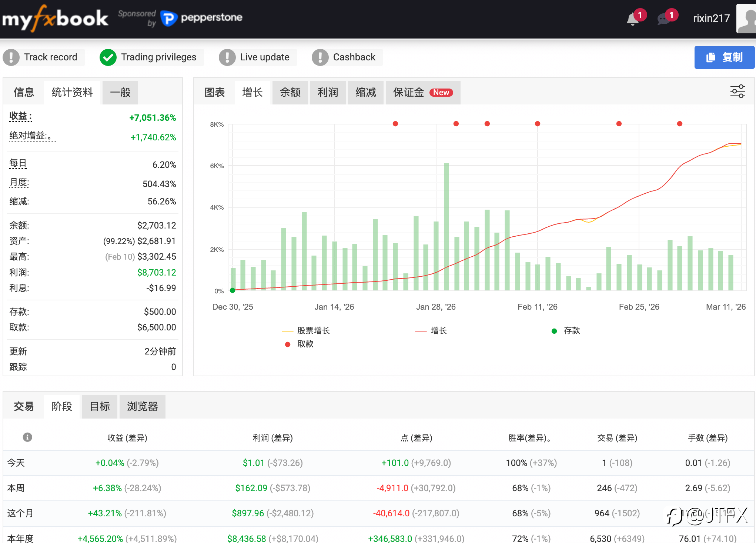Click the green Trading privileges checkmark
The width and height of the screenshot is (756, 543).
(108, 57)
